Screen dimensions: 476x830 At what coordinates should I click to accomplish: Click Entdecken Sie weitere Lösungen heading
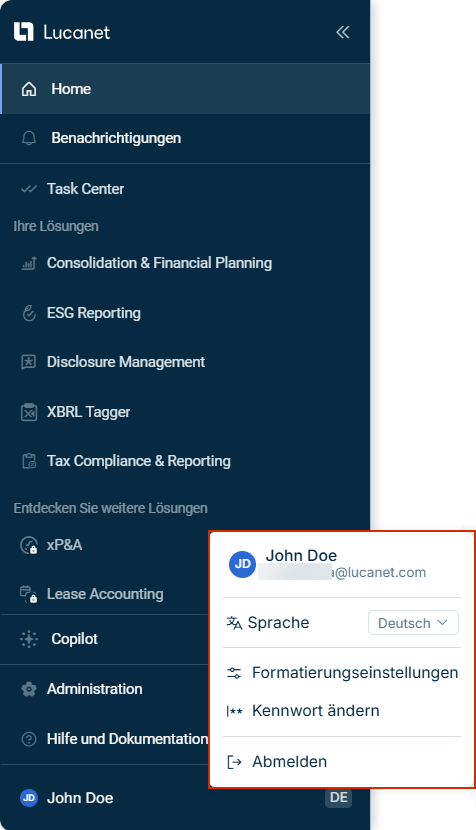point(111,508)
